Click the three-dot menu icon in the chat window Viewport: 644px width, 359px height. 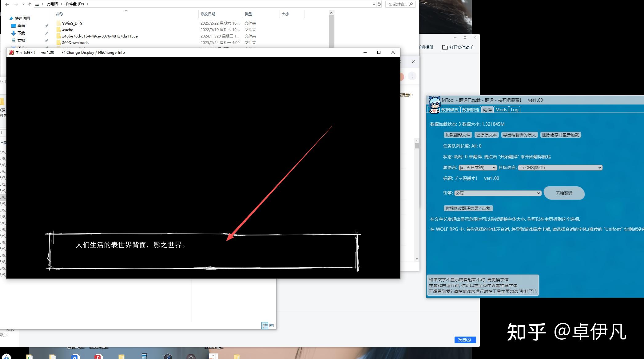[412, 76]
